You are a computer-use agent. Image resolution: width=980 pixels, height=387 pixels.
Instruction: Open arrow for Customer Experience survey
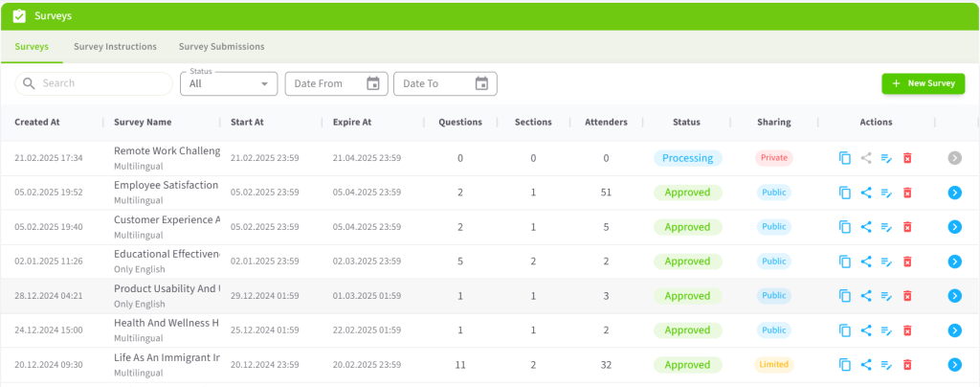coord(954,227)
